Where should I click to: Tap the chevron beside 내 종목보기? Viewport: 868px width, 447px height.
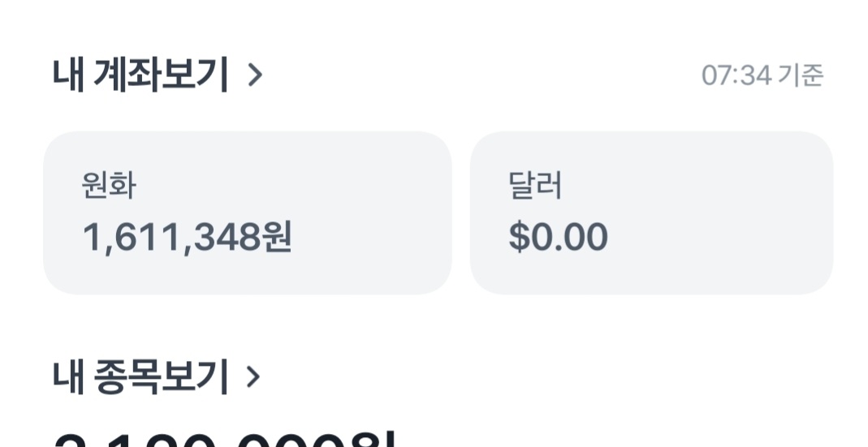(253, 376)
